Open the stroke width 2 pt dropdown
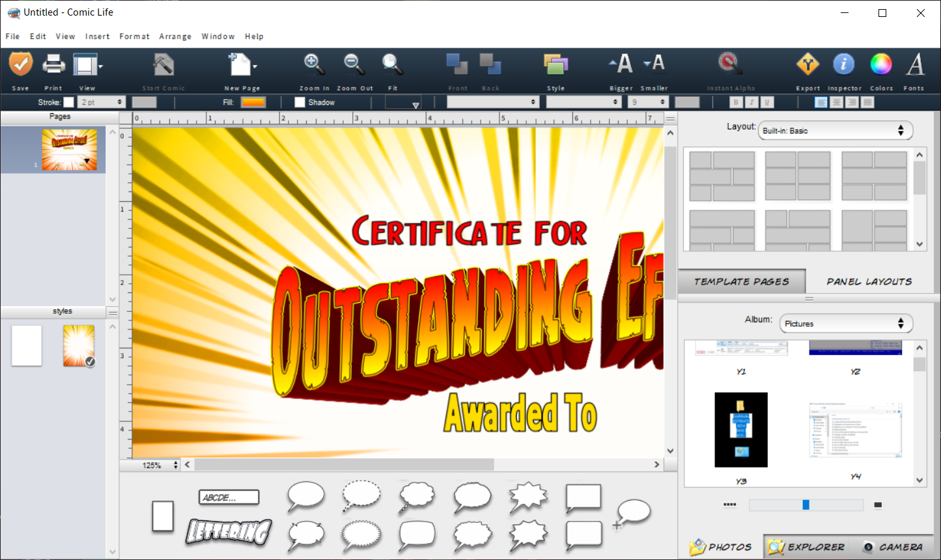 pos(102,102)
